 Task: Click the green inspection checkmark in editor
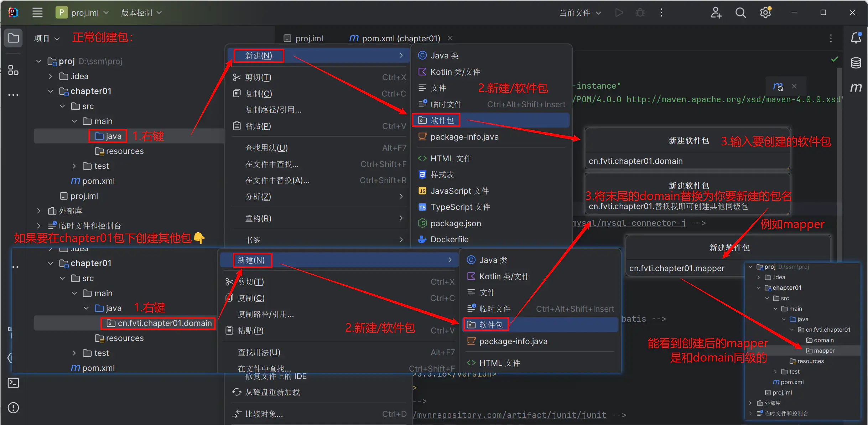point(835,59)
